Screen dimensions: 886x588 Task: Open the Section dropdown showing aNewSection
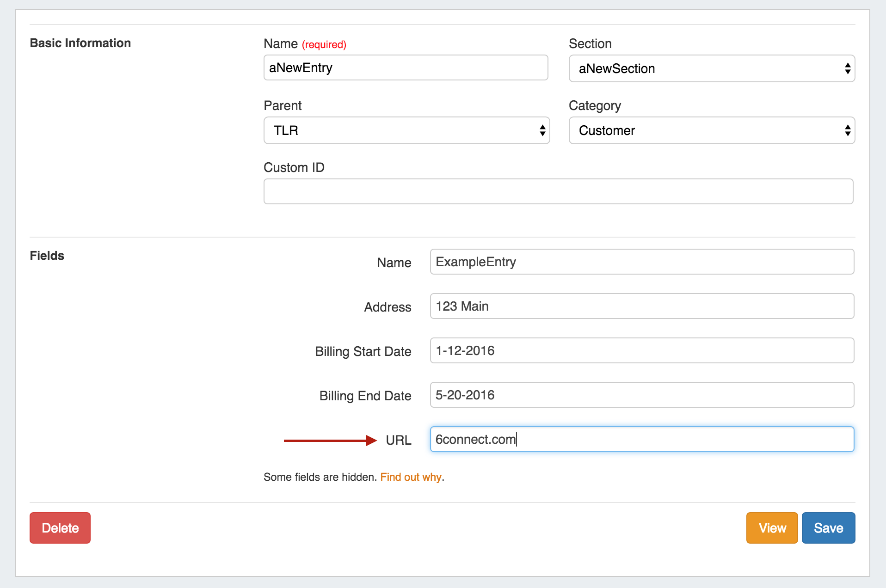pyautogui.click(x=711, y=69)
